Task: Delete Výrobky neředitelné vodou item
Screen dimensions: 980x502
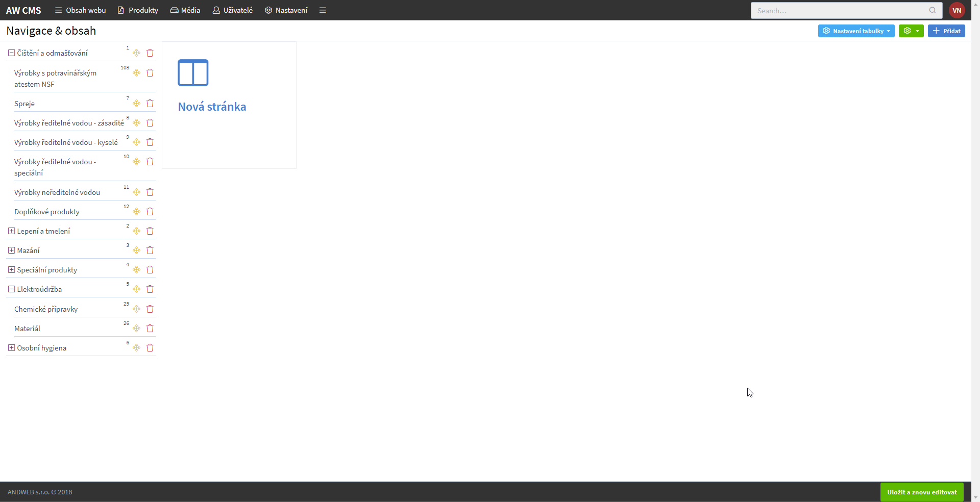Action: coord(150,192)
